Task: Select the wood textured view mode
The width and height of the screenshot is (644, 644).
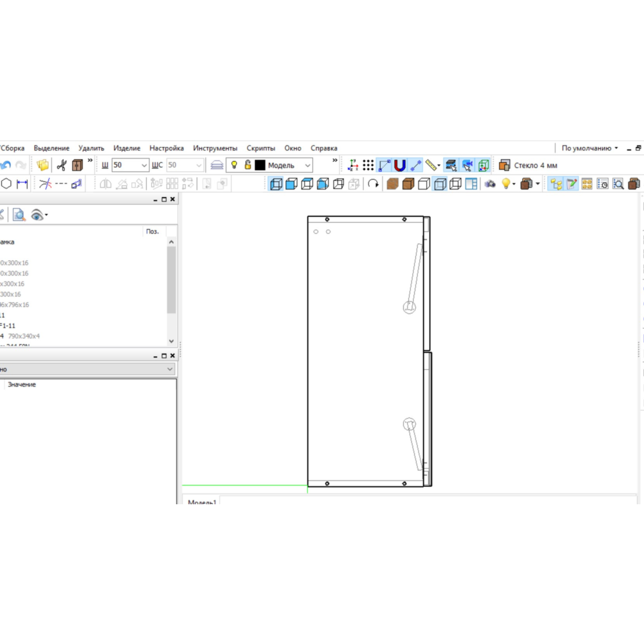Action: (x=392, y=184)
